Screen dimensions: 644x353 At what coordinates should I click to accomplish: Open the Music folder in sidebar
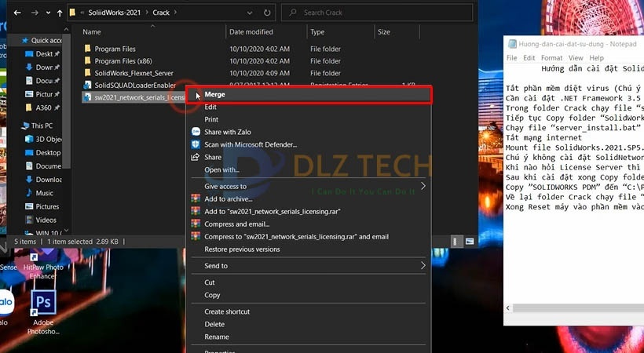click(x=44, y=193)
